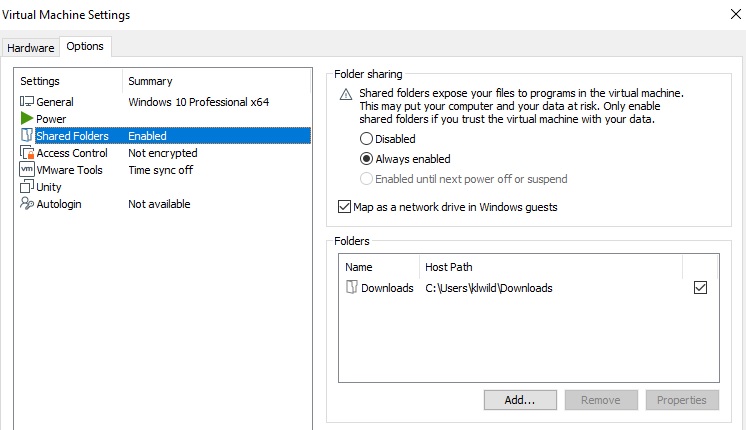Click the General settings monitor icon
Screen dimensions: 746x430
27,102
